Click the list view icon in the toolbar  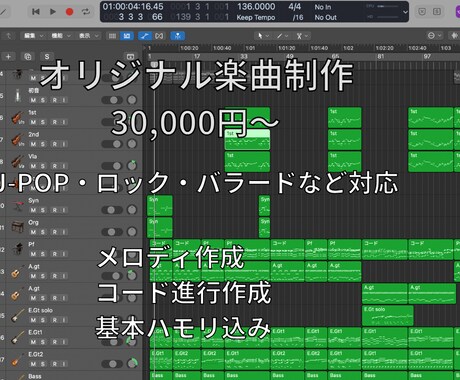point(112,36)
